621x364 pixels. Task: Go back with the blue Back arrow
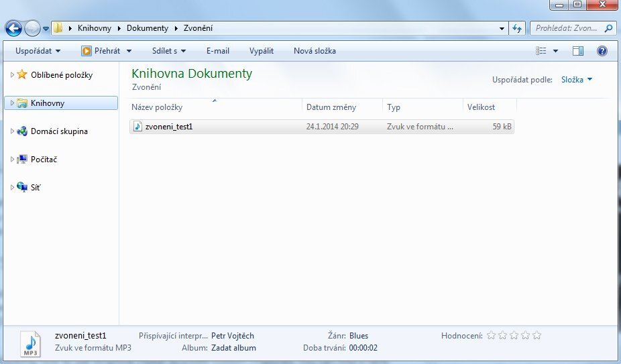(x=13, y=29)
